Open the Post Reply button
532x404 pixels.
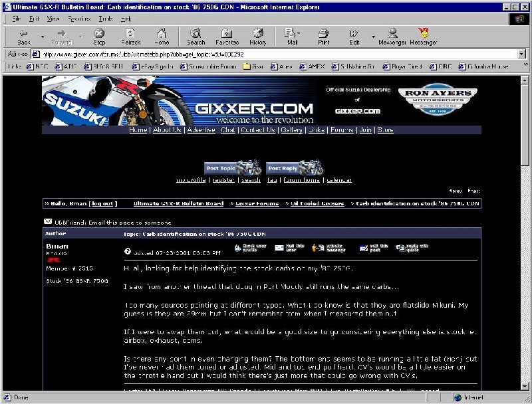coord(295,167)
